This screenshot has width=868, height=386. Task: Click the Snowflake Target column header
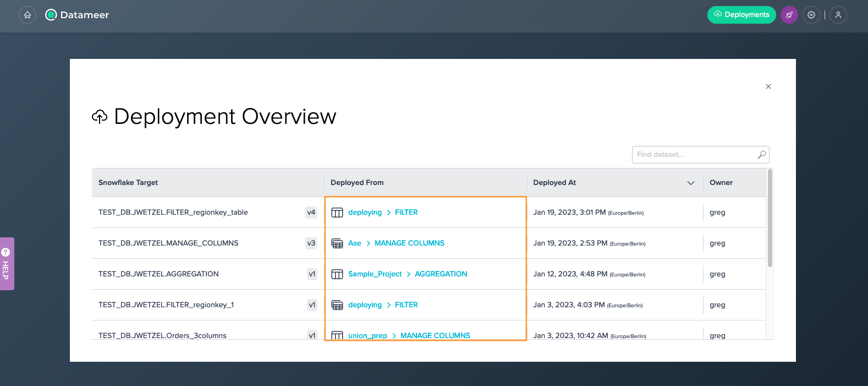(x=128, y=183)
